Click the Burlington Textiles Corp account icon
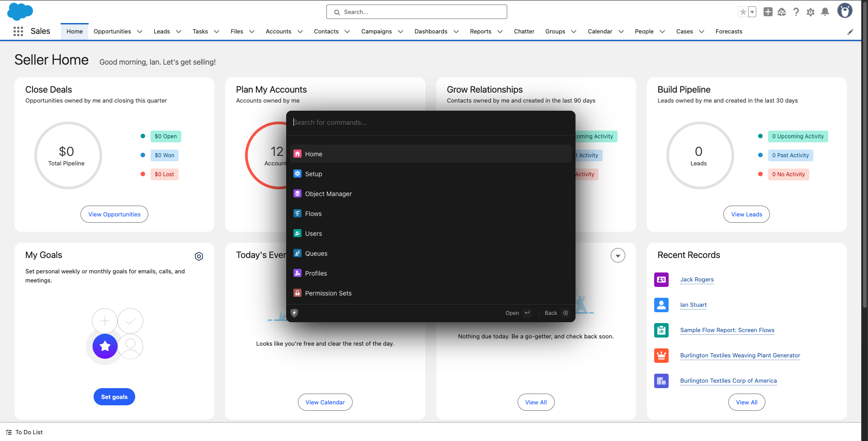868x441 pixels. tap(661, 381)
